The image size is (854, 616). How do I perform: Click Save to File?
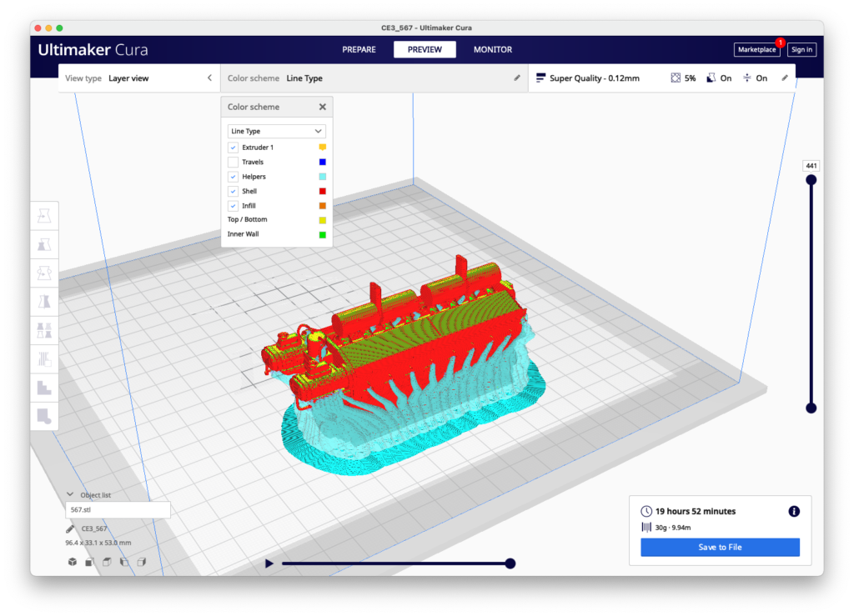720,547
